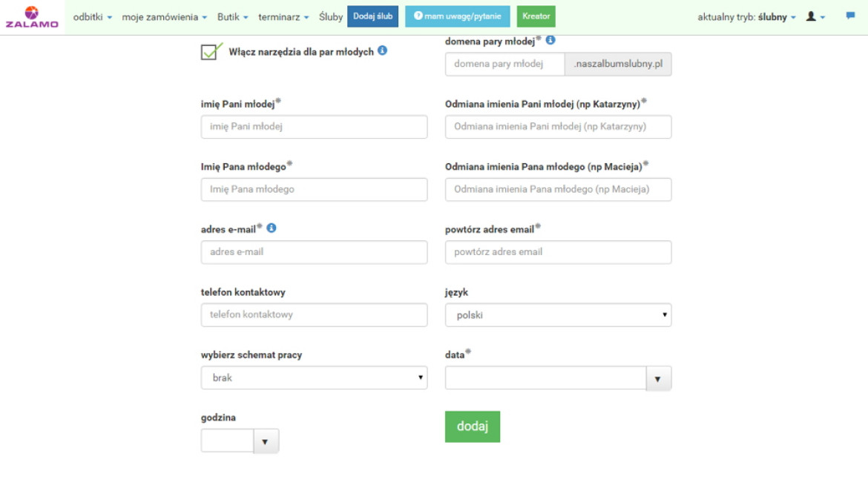Focus the domena pary młodej input
This screenshot has height=485, width=868.
point(504,65)
